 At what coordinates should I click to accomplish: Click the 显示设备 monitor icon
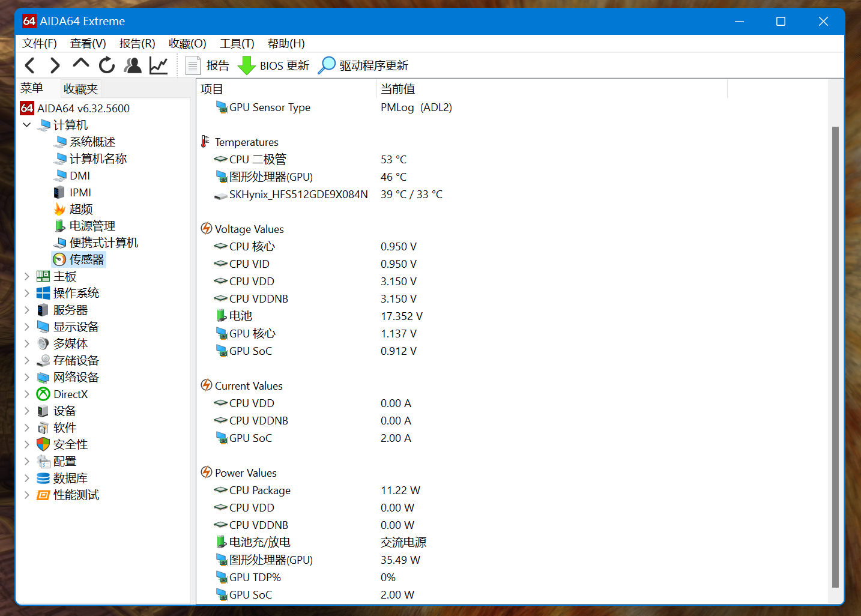[43, 327]
